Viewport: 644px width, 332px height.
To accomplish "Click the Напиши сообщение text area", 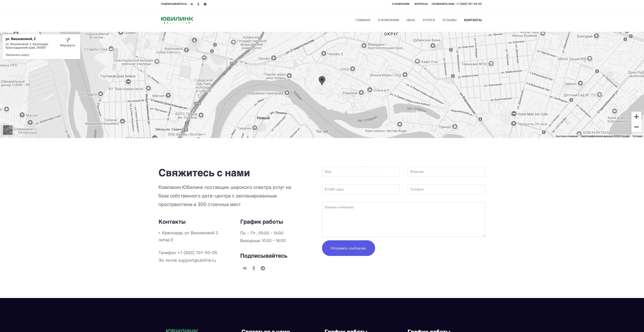I will 404,219.
